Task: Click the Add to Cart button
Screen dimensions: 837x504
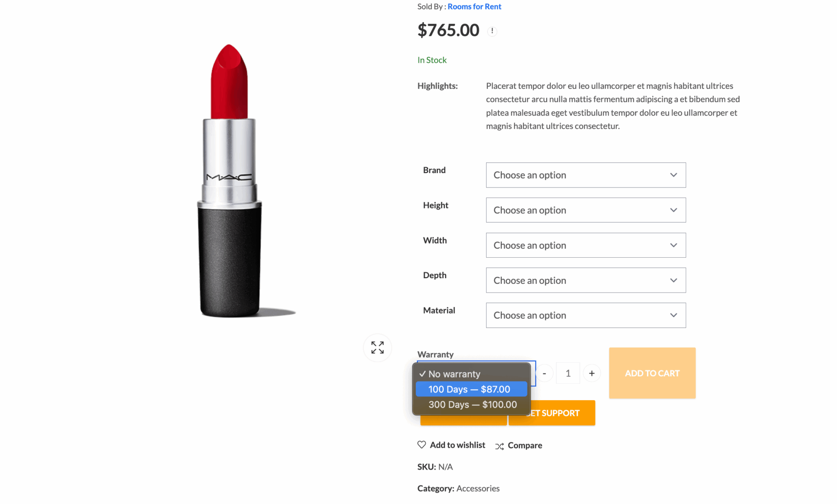Action: coord(652,373)
